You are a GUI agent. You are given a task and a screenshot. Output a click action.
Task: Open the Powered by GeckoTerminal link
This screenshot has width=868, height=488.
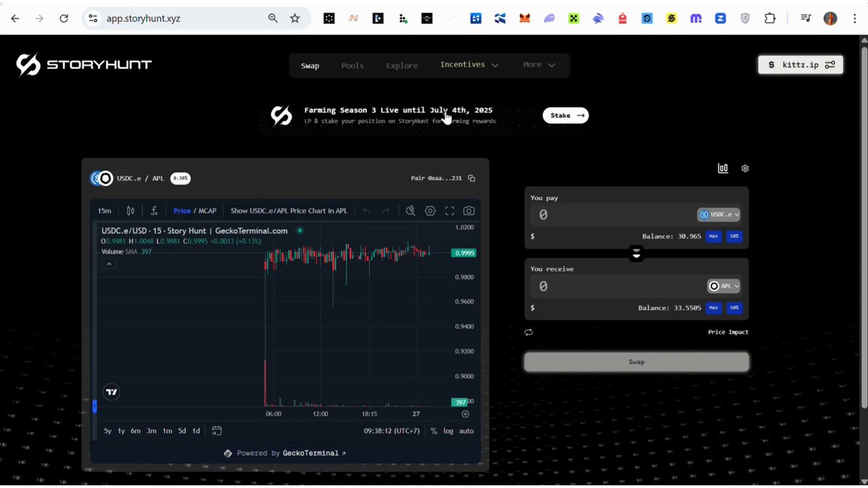[x=285, y=453]
